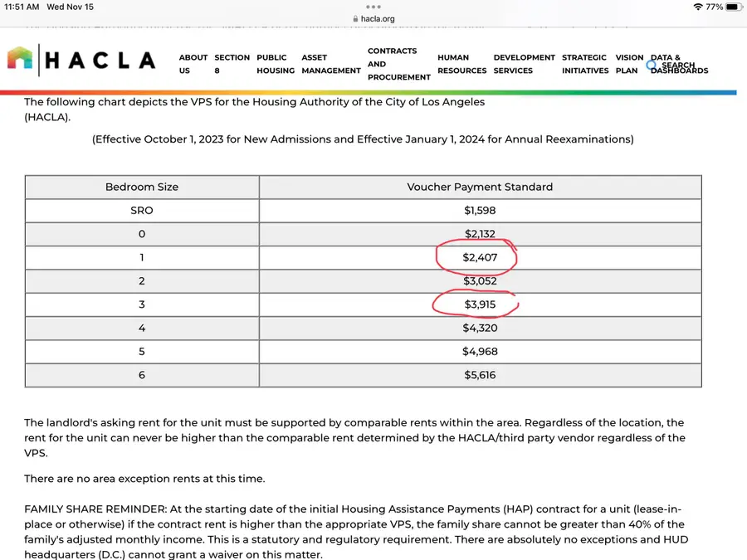Click the Voucher Payment Standard column header

click(480, 187)
